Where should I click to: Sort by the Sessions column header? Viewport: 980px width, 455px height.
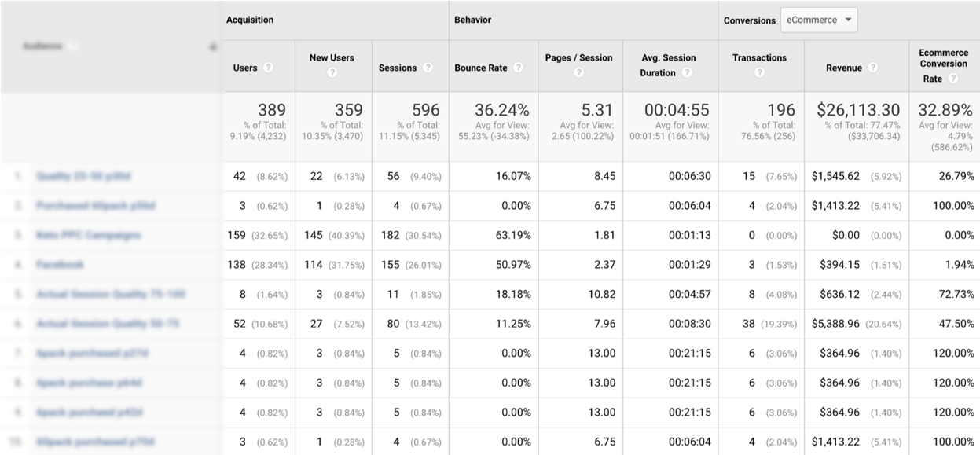pyautogui.click(x=398, y=68)
